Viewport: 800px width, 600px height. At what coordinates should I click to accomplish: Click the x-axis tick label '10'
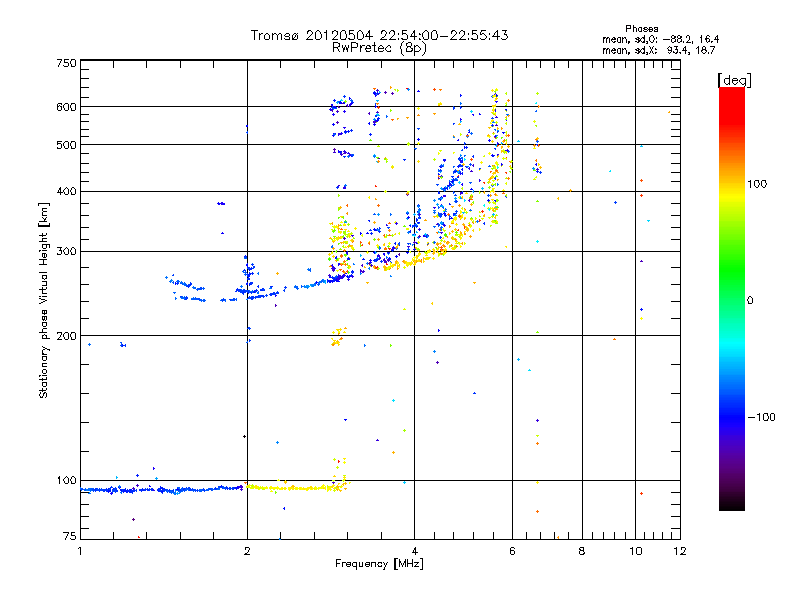tap(636, 551)
